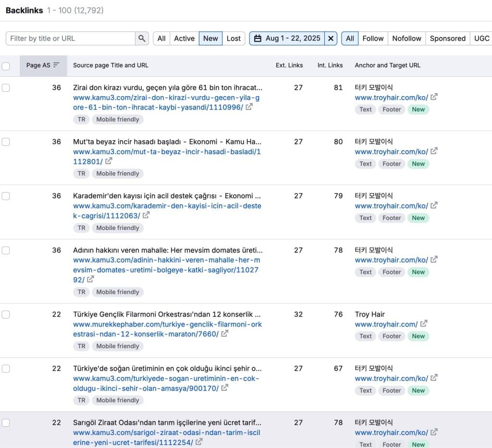This screenshot has width=492, height=448.
Task: Focus the Filter by title or URL field
Action: pos(71,38)
